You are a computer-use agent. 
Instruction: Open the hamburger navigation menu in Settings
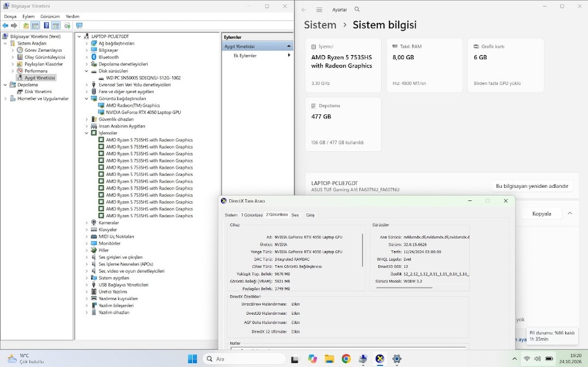(x=319, y=10)
